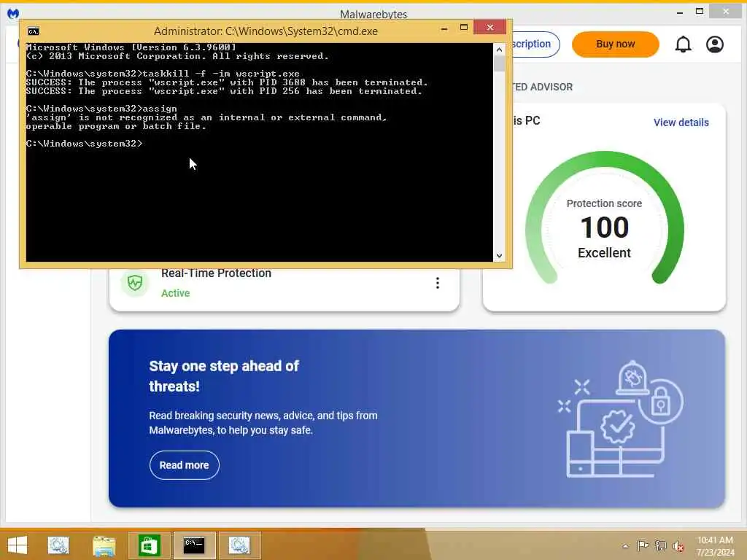Open the first taskbar pinned app icon
Image resolution: width=747 pixels, height=560 pixels.
58,545
